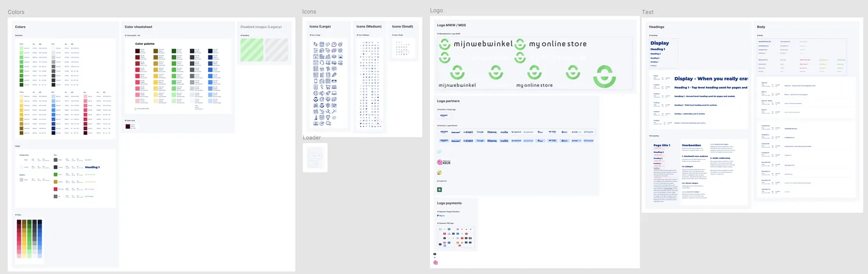
Task: Click the Icons (Small) section heading
Action: point(403,27)
